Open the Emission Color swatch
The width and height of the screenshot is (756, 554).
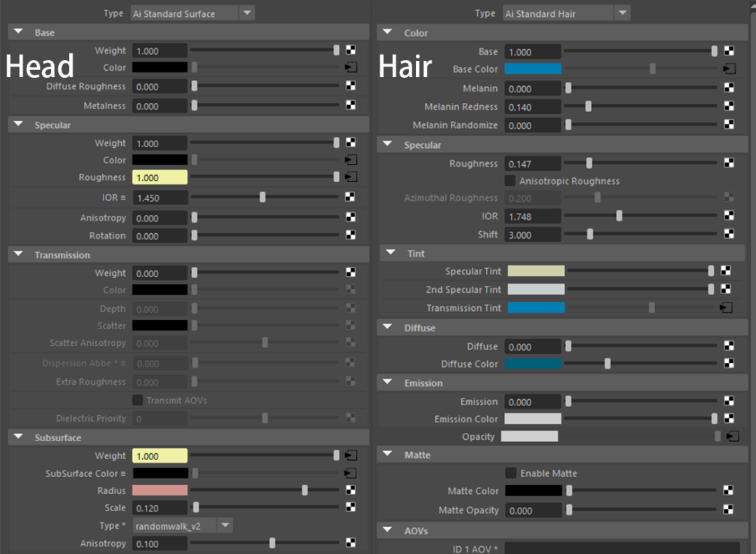coord(533,418)
